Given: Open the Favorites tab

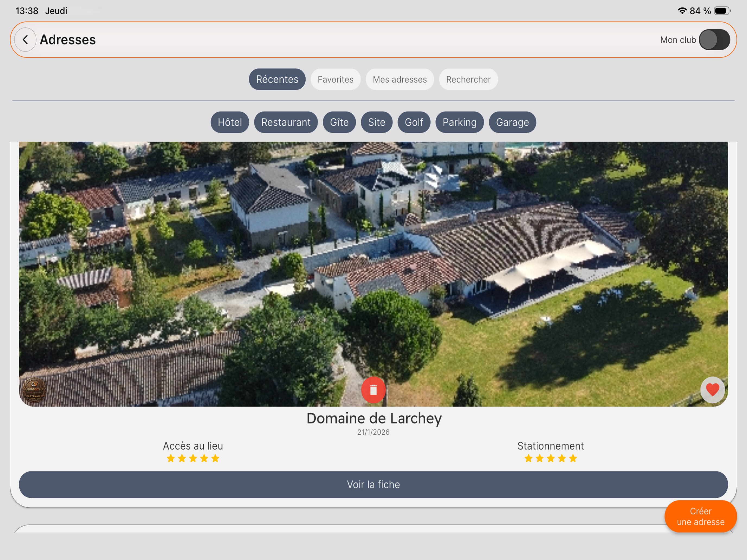Looking at the screenshot, I should (336, 79).
